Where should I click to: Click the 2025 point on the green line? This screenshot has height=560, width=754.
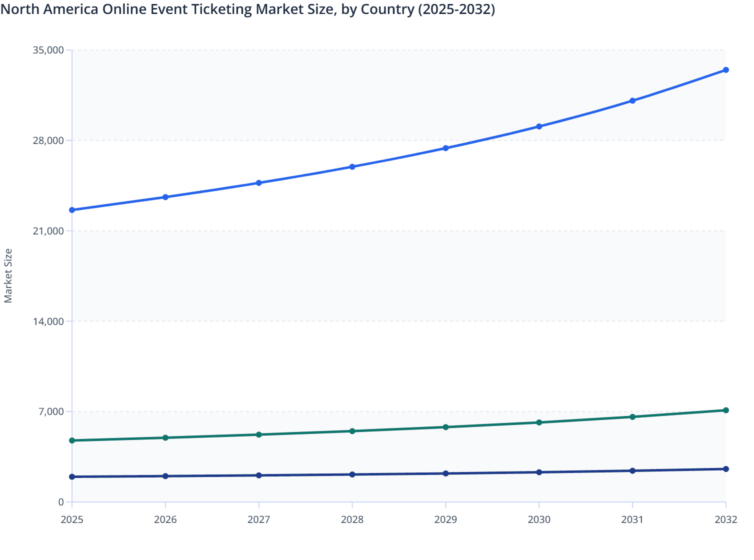pyautogui.click(x=72, y=440)
